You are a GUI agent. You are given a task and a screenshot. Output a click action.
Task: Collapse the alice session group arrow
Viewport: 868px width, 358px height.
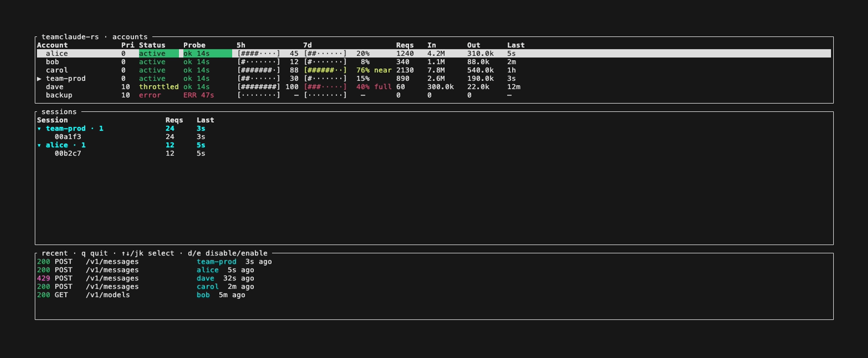39,145
